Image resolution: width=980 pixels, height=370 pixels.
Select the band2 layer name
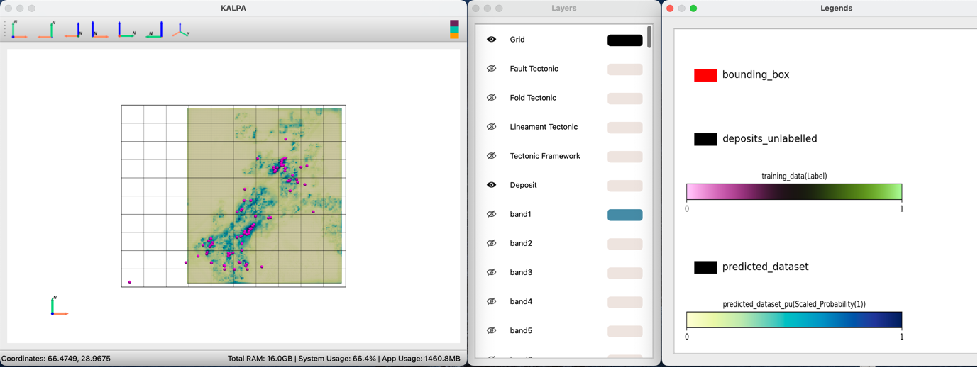click(x=522, y=243)
